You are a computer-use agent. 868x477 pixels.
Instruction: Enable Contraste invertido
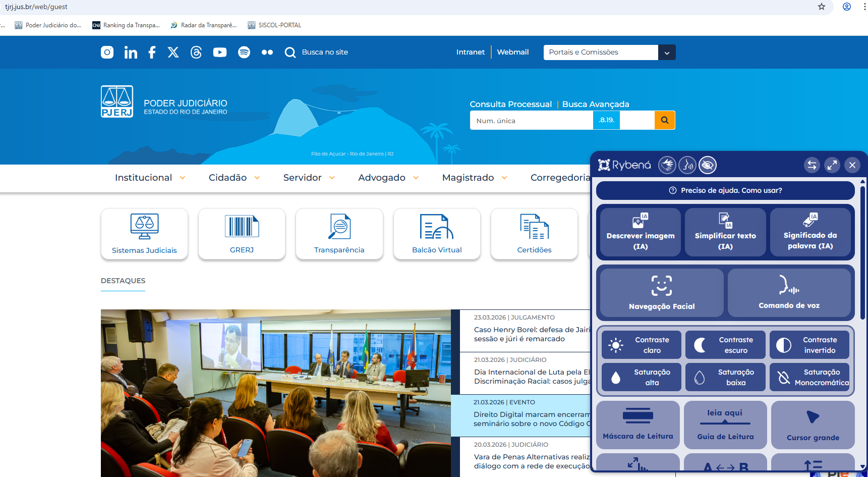coord(809,345)
